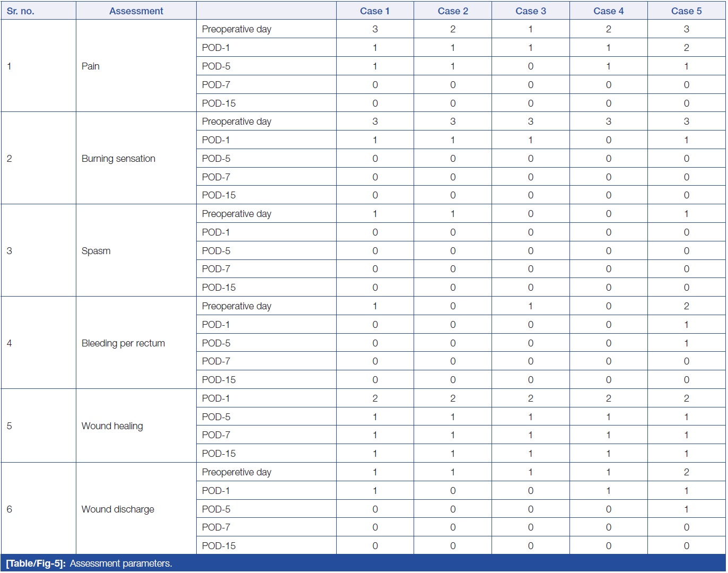
Task: Click POD-1 in the Burning sensation section
Action: [216, 140]
